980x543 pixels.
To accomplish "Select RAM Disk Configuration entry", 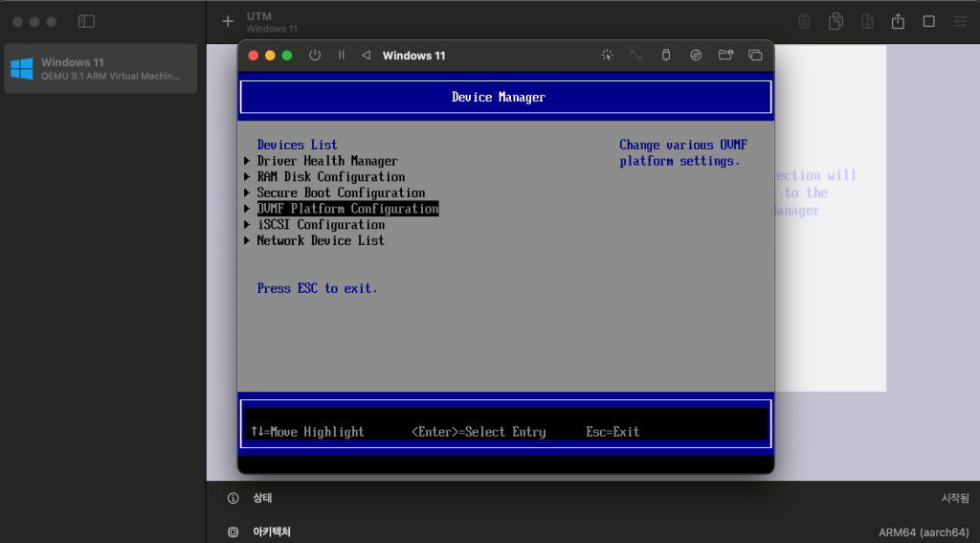I will click(330, 177).
